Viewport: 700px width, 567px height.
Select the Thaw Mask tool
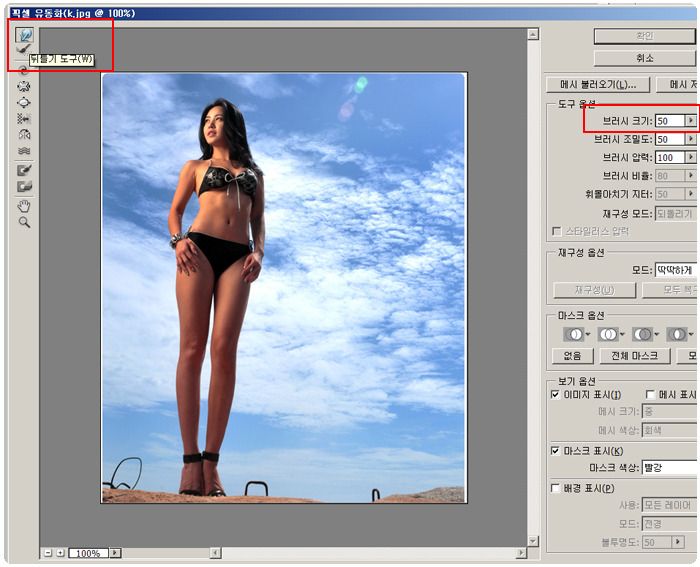click(x=24, y=187)
